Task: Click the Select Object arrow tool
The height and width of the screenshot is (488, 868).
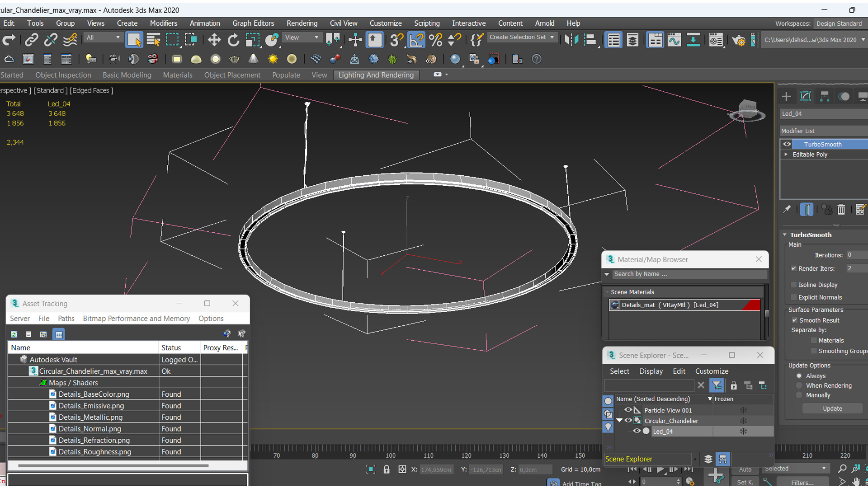Action: coord(134,40)
